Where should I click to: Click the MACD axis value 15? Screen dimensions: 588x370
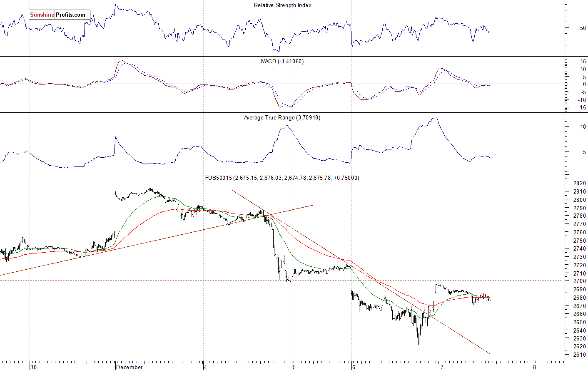(x=583, y=62)
